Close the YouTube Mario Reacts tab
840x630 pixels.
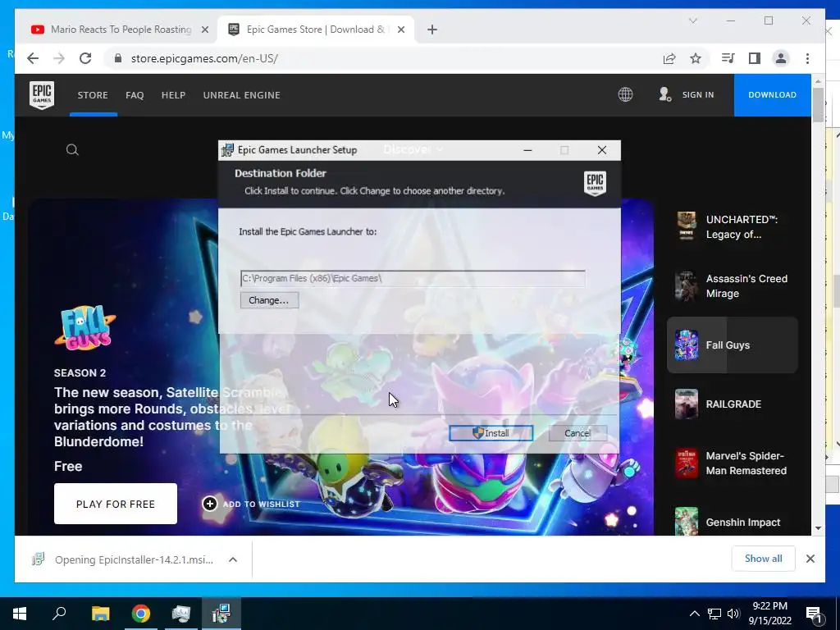coord(204,30)
